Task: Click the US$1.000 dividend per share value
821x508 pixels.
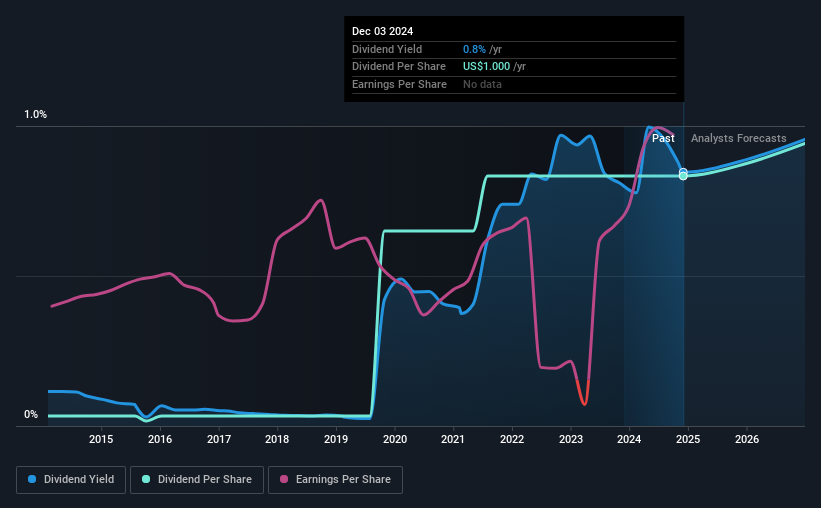Action: point(486,67)
